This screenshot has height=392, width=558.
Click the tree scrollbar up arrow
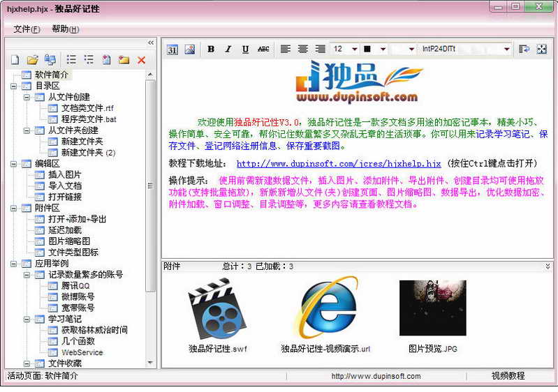151,75
